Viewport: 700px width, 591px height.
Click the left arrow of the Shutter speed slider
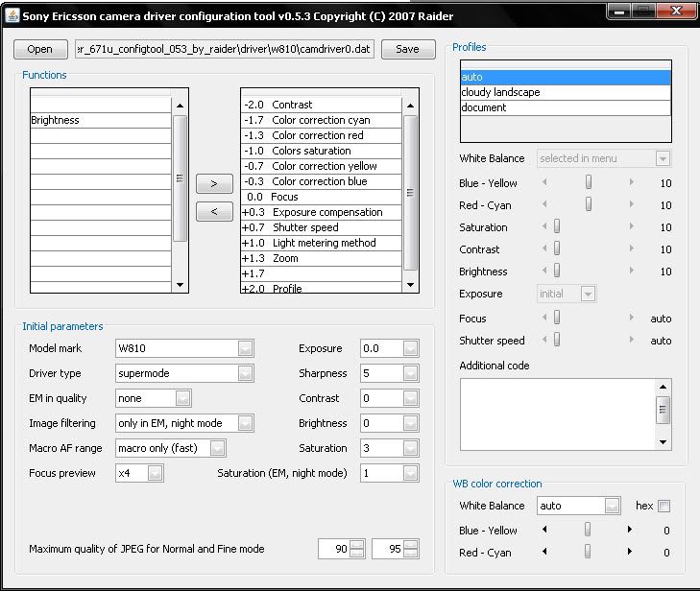point(544,340)
